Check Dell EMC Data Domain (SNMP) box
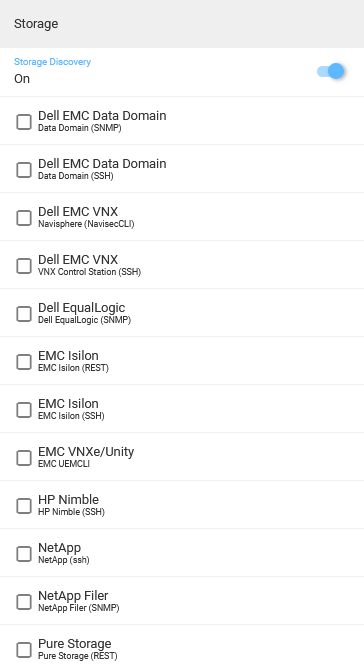This screenshot has width=364, height=671. point(24,122)
